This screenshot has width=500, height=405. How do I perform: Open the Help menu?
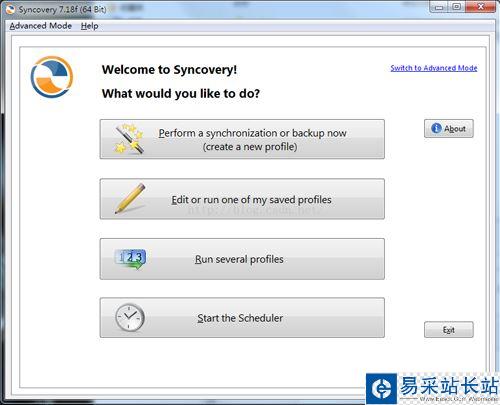tap(89, 26)
